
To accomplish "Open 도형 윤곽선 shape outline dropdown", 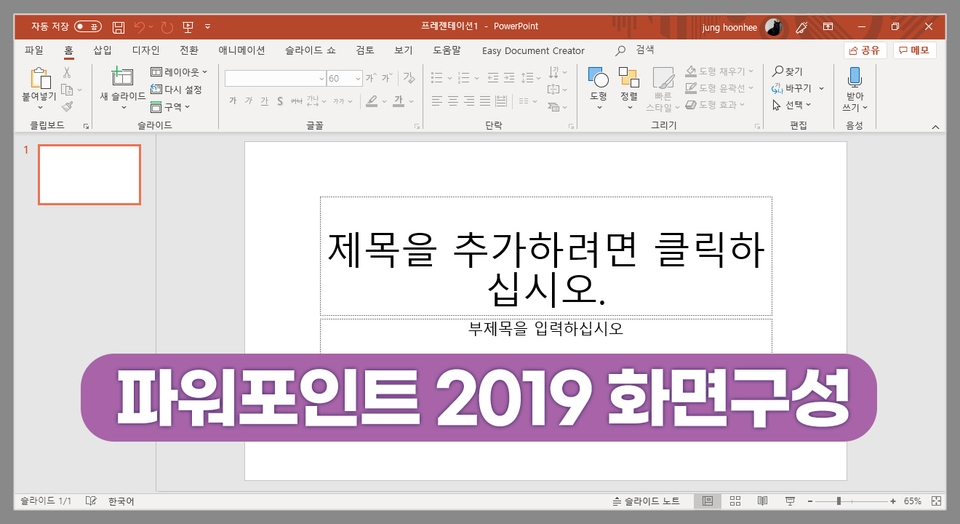I will [720, 88].
